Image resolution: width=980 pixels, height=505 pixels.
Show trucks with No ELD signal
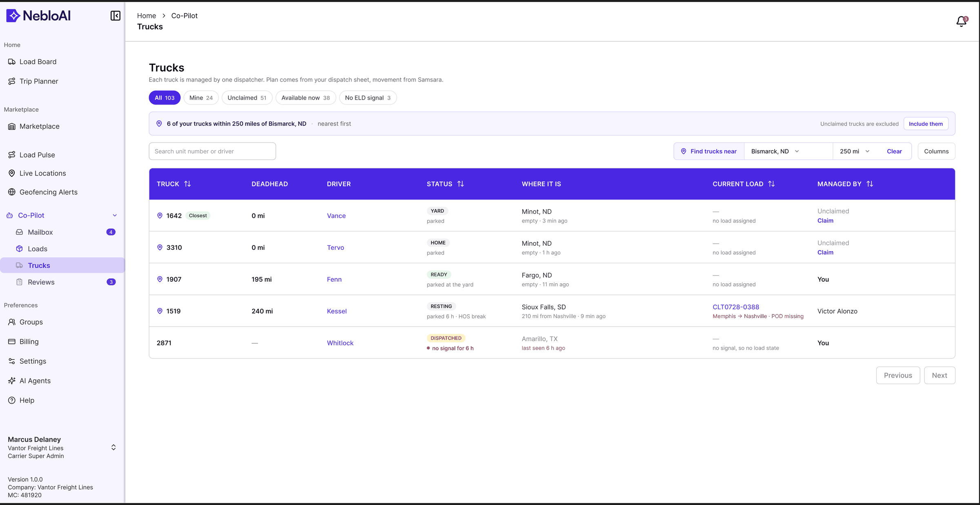click(x=367, y=98)
